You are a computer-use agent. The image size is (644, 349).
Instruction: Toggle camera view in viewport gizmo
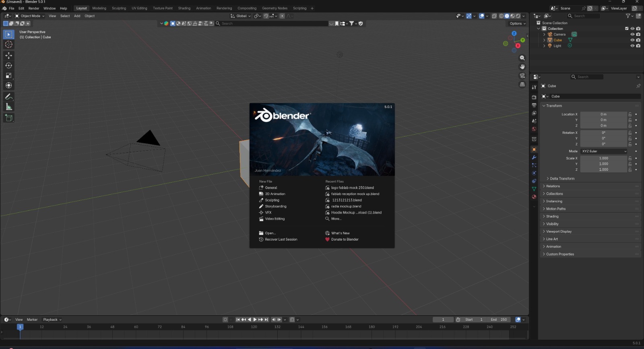522,76
